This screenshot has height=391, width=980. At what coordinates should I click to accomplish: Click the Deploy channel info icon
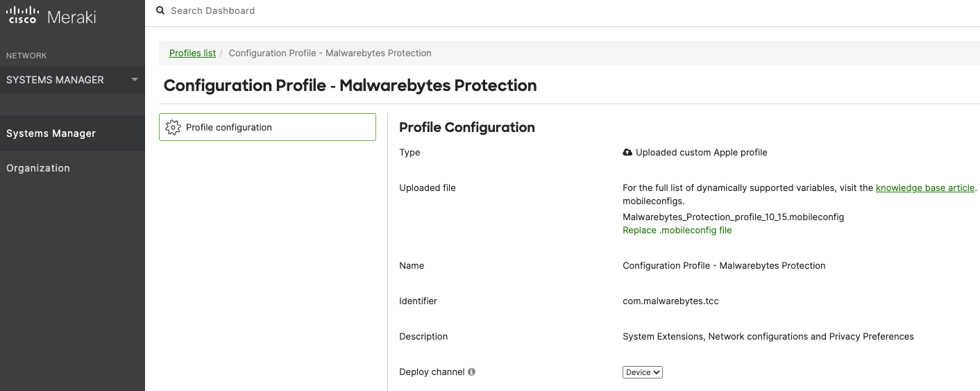472,372
